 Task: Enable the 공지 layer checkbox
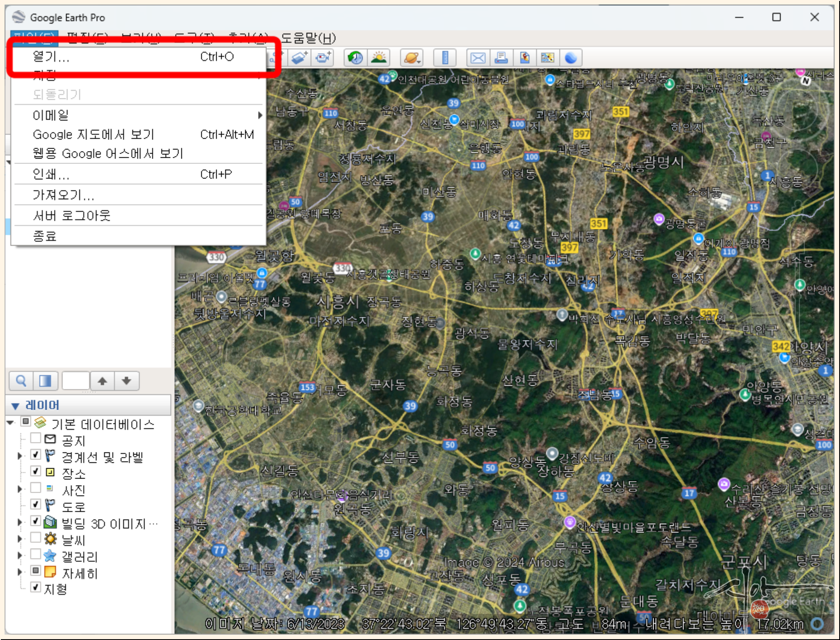coord(36,438)
